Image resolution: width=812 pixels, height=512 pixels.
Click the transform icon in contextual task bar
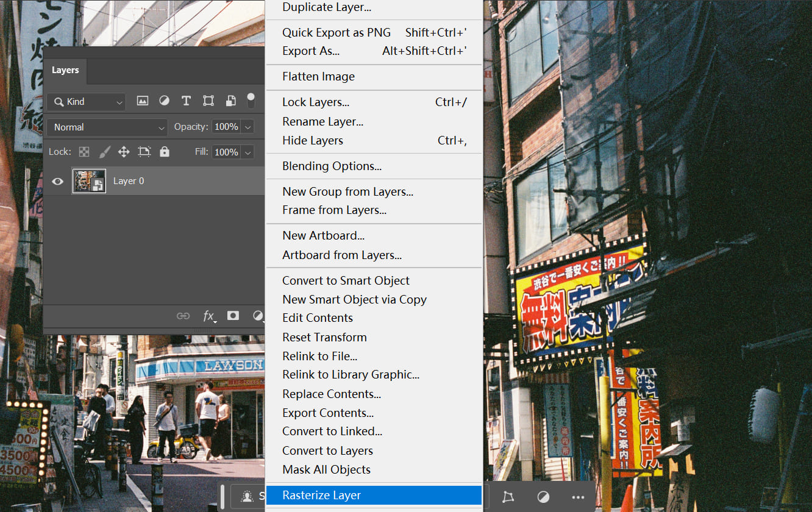508,497
